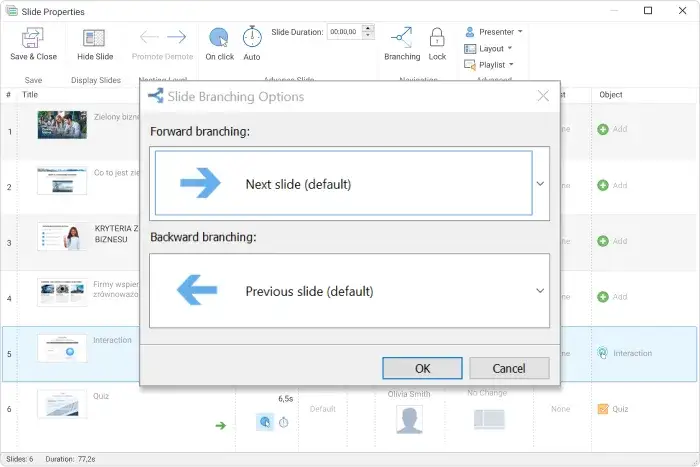Select the On click advance icon
The image size is (700, 467).
click(219, 38)
